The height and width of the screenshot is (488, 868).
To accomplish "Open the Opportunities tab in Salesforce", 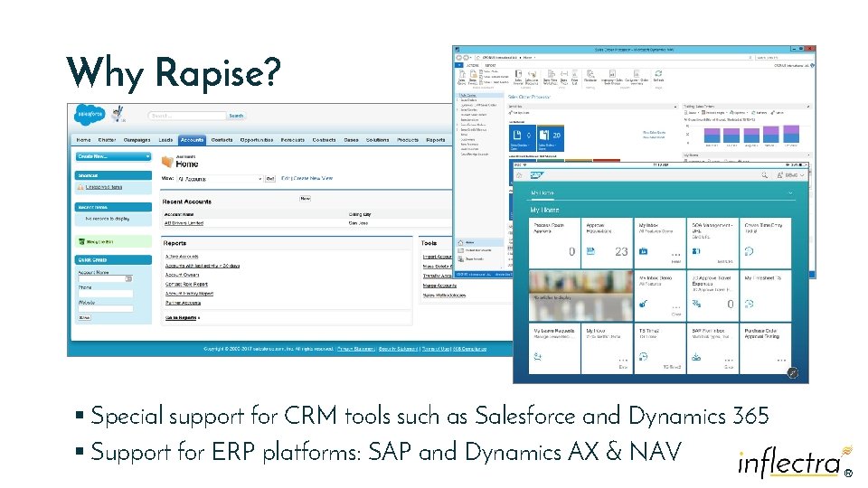I will point(256,140).
